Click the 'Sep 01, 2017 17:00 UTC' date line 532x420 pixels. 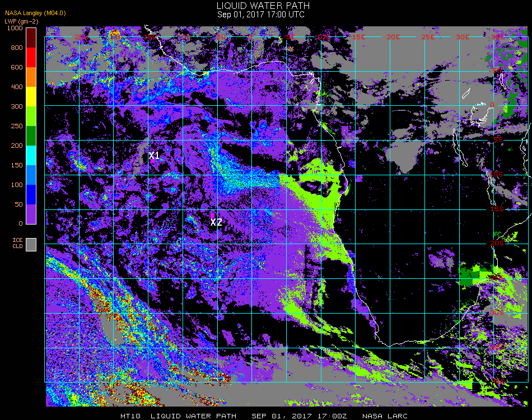click(261, 14)
